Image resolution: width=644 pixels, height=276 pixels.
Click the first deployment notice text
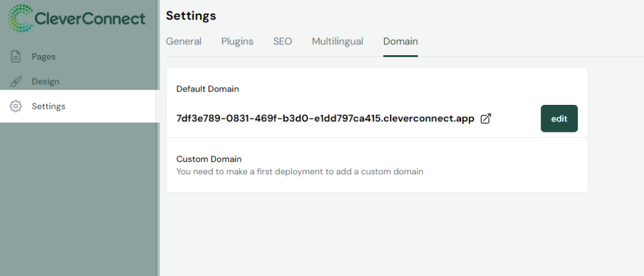tap(299, 172)
